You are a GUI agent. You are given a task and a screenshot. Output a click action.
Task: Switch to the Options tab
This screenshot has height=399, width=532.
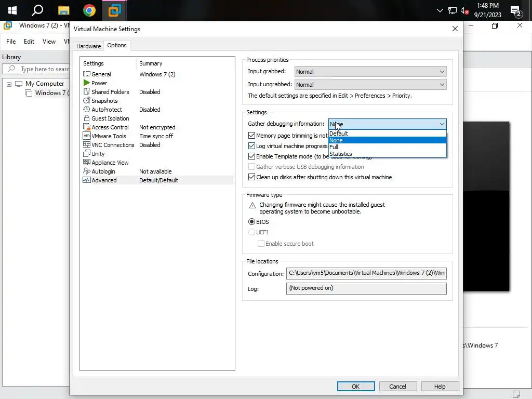point(117,45)
